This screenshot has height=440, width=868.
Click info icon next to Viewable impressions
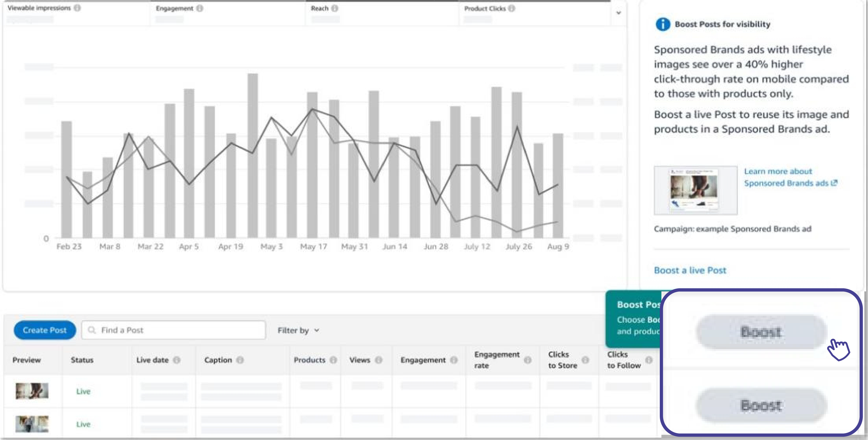coord(77,8)
